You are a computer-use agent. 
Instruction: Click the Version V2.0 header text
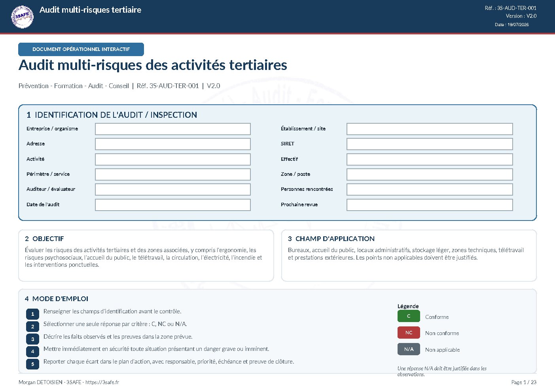pos(521,16)
